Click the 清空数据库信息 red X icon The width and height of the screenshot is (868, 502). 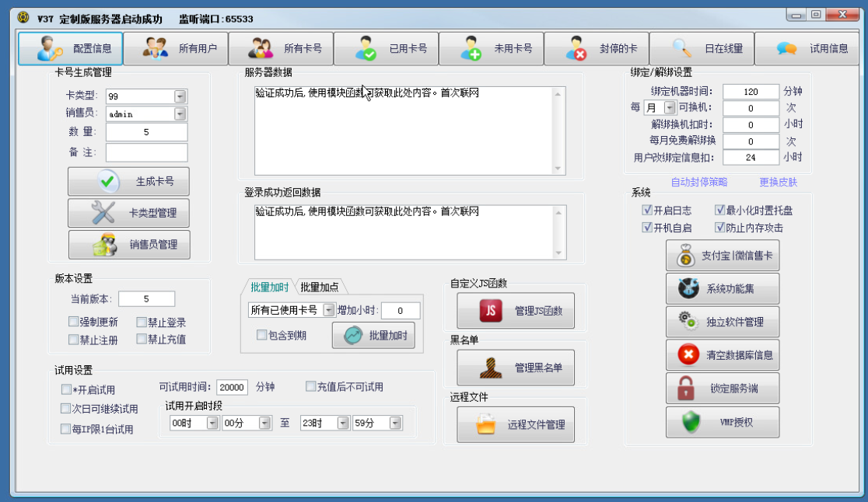tap(688, 355)
